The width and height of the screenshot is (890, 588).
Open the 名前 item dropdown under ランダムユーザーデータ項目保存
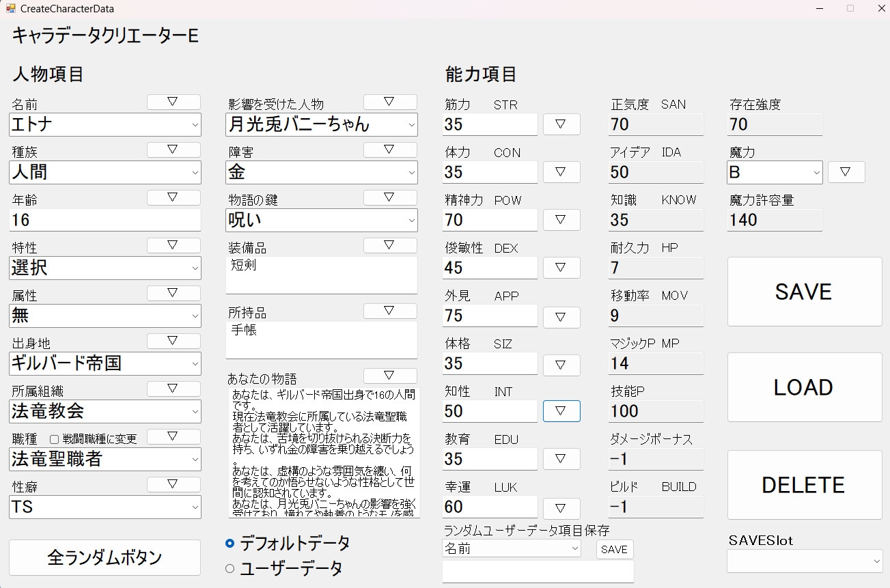(x=511, y=549)
